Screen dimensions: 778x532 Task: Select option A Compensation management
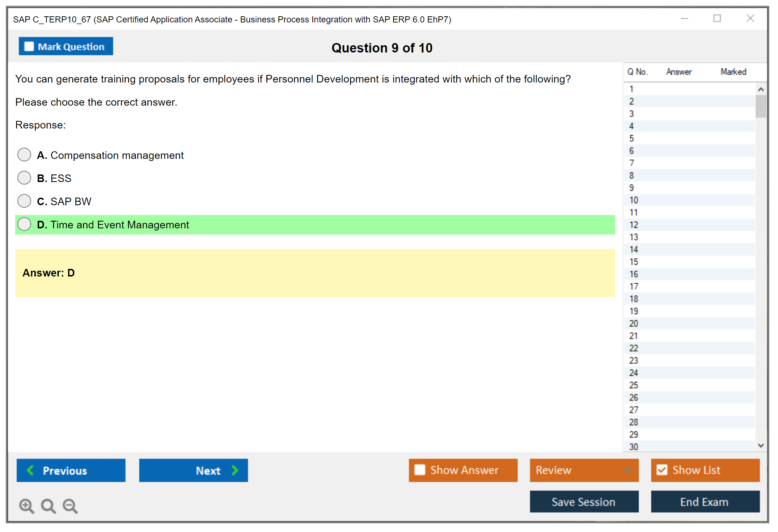(24, 155)
